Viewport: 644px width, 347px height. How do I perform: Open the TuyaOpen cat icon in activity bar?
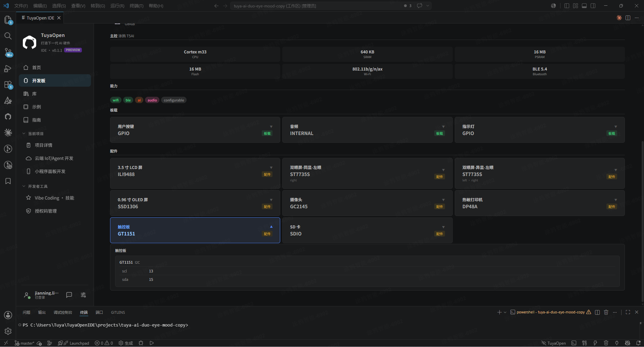[8, 117]
